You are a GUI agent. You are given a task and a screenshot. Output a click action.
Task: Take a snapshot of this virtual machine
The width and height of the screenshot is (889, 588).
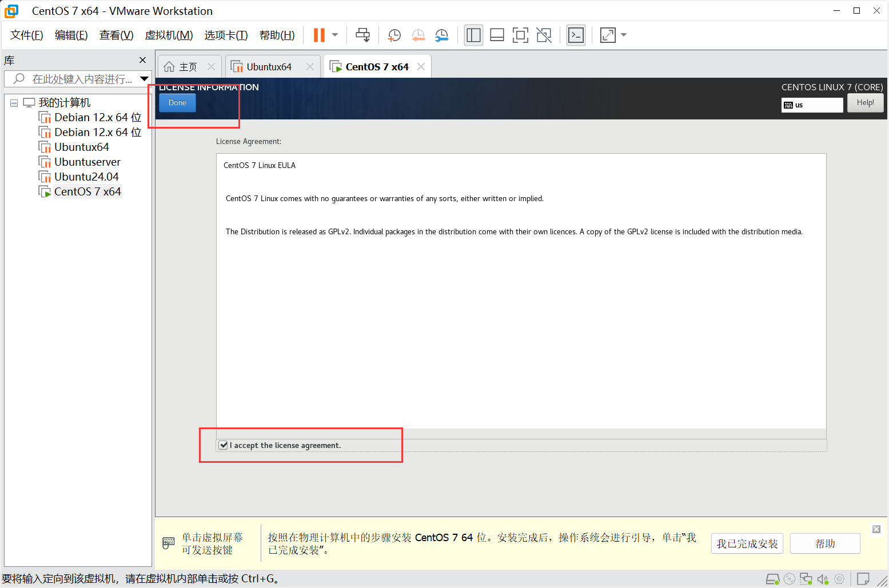394,35
